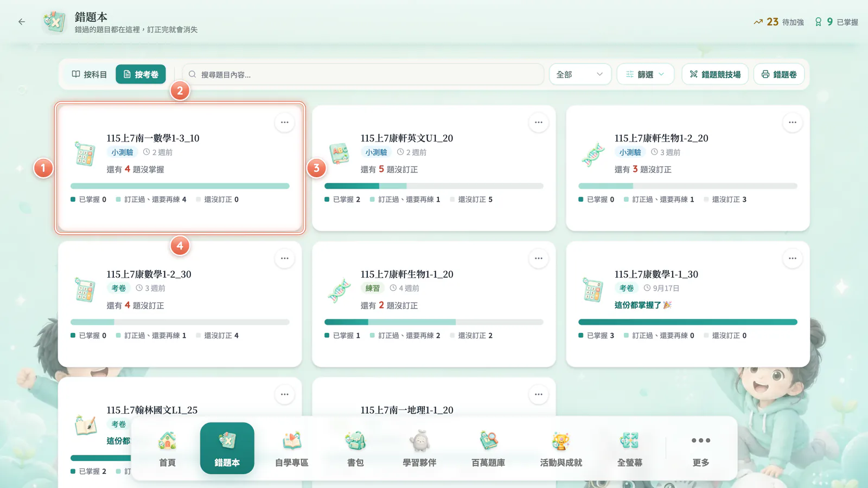Click 還有 5 題沒訂正 text
The image size is (868, 488).
pos(389,169)
